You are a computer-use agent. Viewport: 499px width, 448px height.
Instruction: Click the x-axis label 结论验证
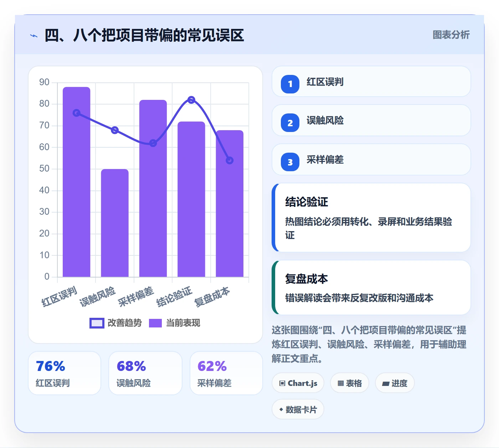(174, 297)
